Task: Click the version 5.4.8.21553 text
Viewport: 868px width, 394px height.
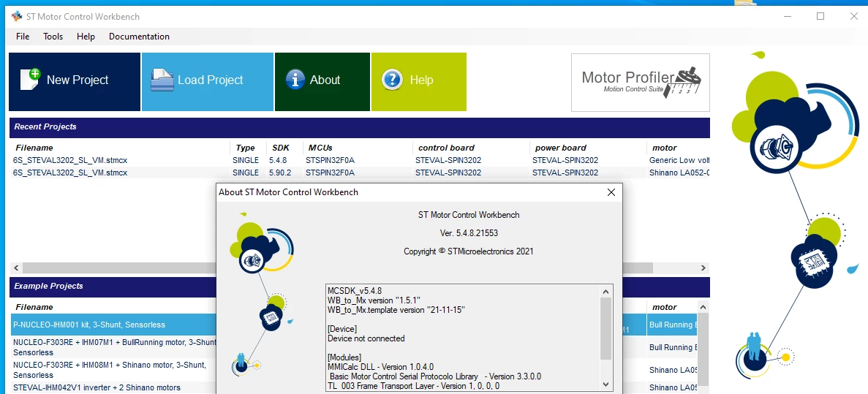Action: [468, 233]
